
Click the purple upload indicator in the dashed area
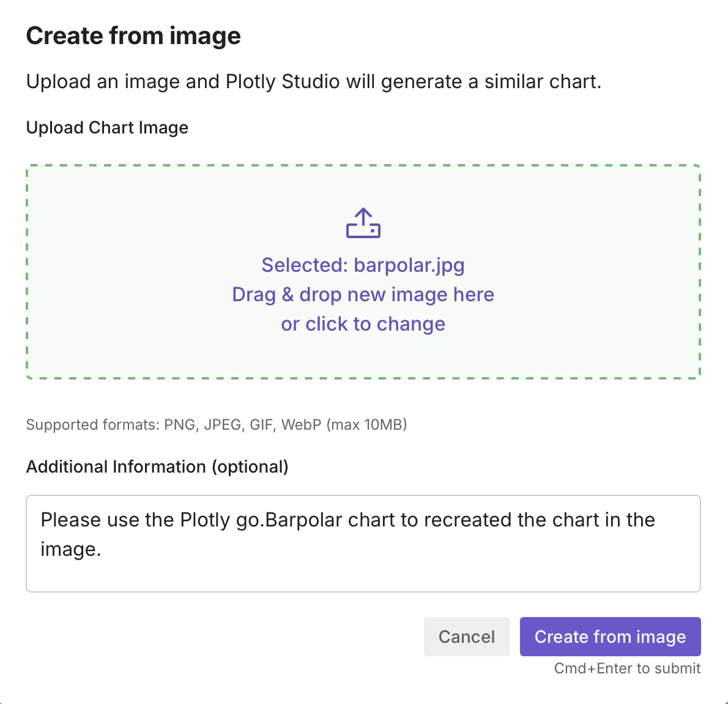363,223
